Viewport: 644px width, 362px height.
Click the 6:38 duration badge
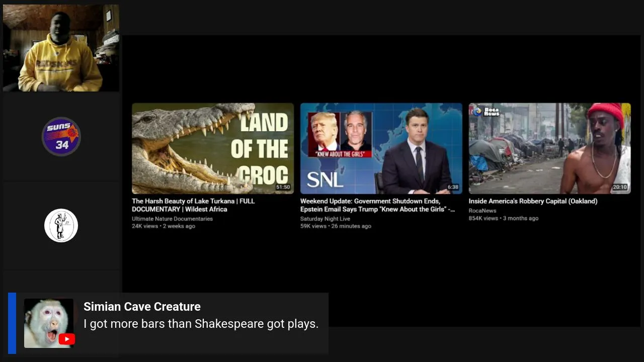(453, 187)
